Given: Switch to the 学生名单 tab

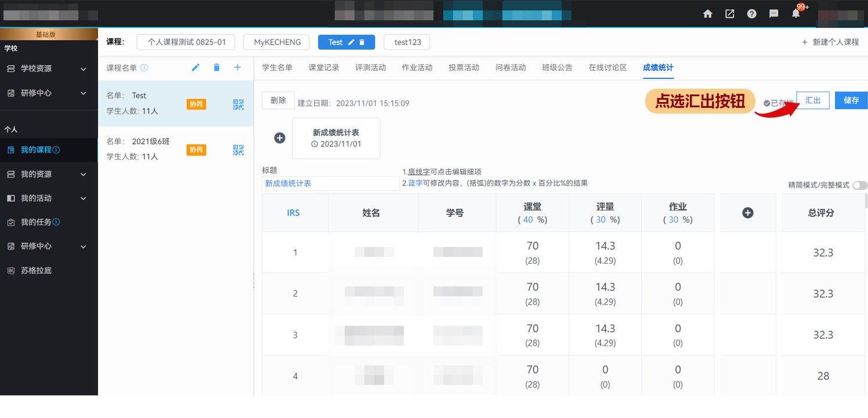Looking at the screenshot, I should point(277,68).
